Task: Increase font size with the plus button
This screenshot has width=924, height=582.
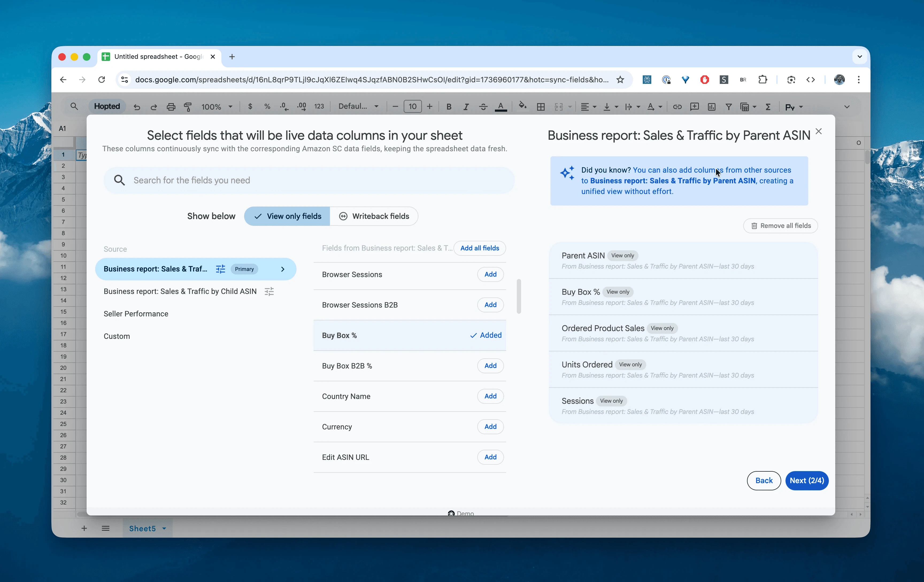Action: (429, 107)
